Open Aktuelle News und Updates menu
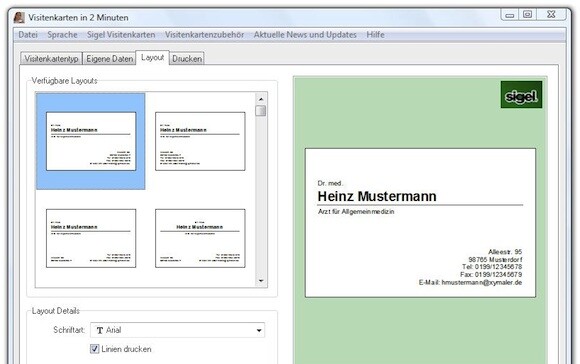580x364 pixels. [305, 35]
